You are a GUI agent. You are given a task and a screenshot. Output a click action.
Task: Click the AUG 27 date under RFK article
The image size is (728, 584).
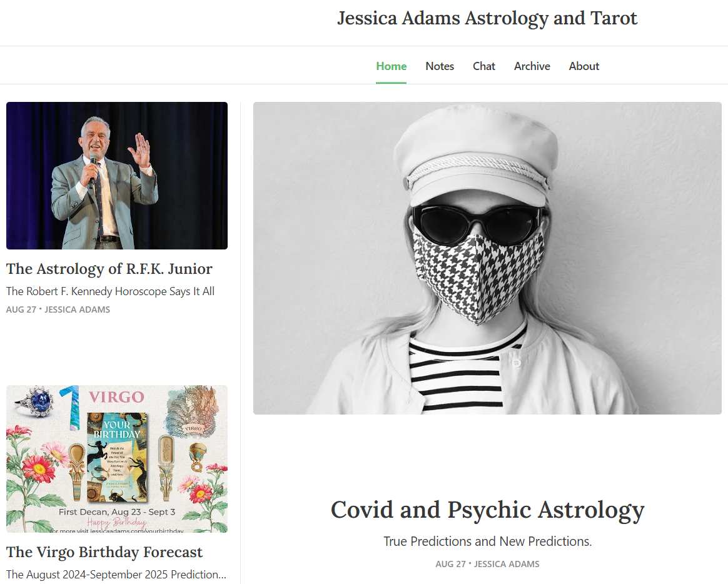(21, 310)
